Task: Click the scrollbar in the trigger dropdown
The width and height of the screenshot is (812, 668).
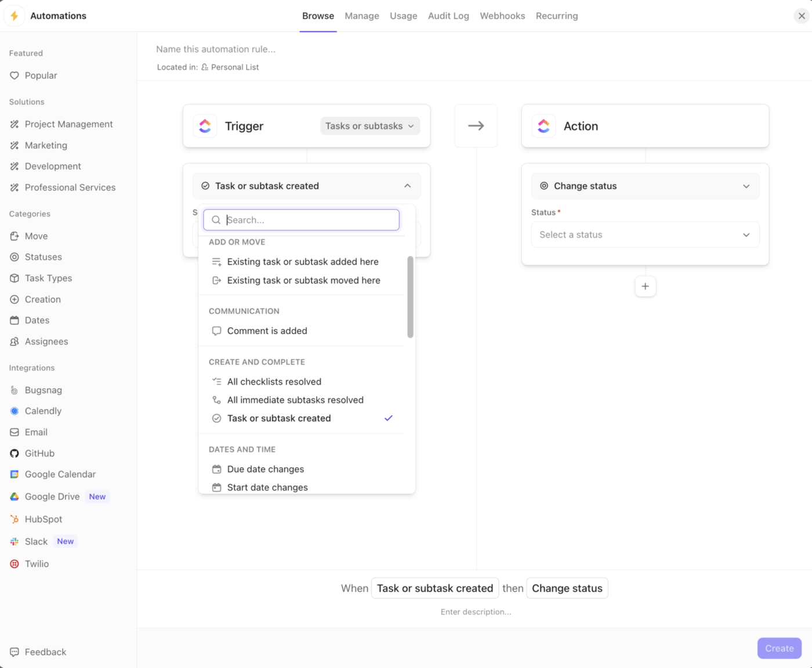Action: (x=410, y=297)
